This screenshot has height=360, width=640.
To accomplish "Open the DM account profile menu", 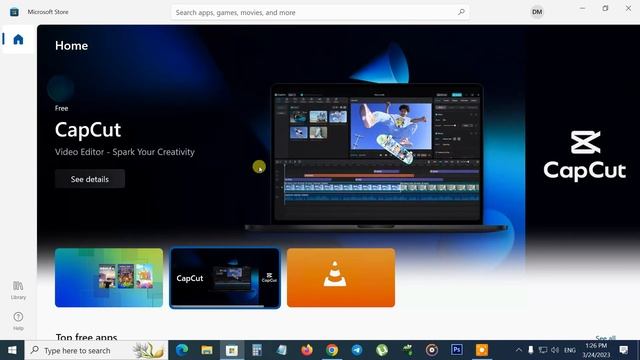I will point(537,12).
